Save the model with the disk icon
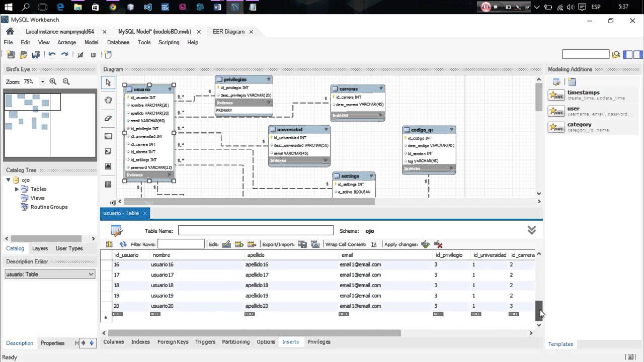This screenshot has width=644, height=362. click(36, 55)
